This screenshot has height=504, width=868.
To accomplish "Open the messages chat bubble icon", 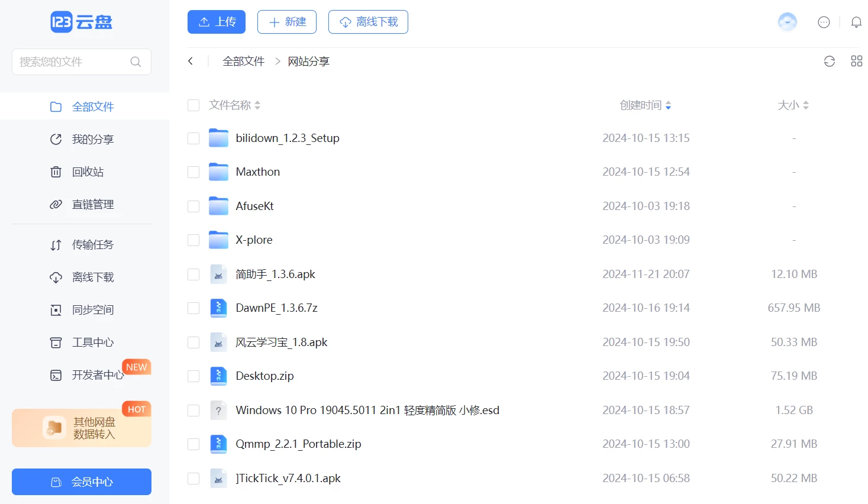I will pos(824,22).
